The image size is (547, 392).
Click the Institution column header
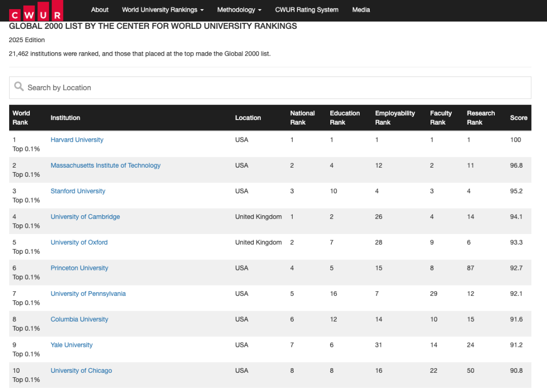pos(65,118)
